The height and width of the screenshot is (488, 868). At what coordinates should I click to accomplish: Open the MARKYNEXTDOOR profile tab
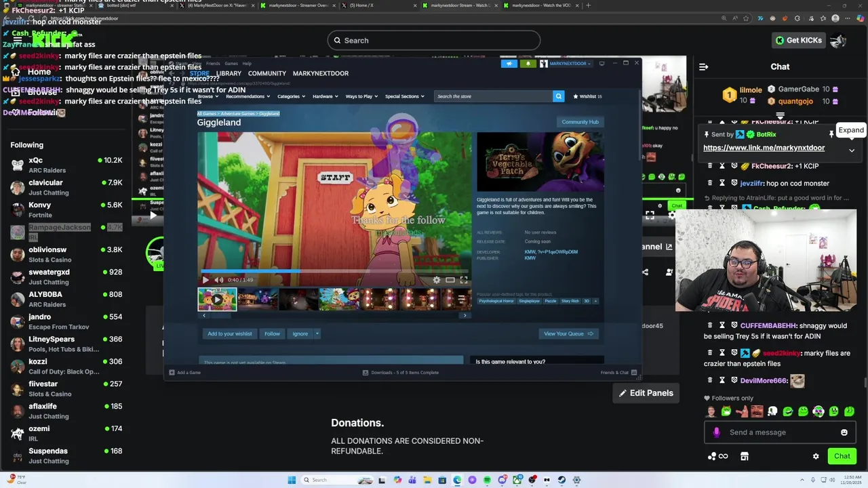[x=321, y=73]
